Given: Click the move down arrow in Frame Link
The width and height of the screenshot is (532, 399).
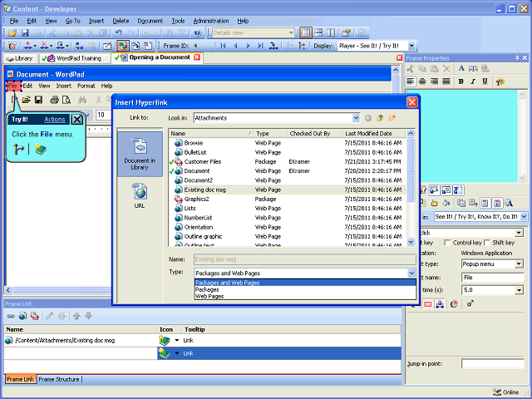Looking at the screenshot, I should coord(89,316).
